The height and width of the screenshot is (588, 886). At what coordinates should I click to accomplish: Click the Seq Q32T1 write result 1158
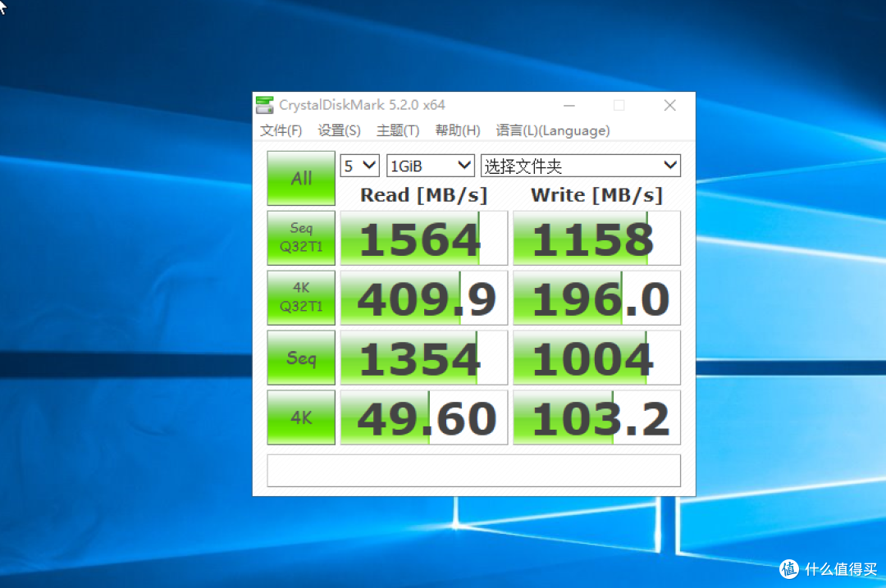pyautogui.click(x=596, y=238)
